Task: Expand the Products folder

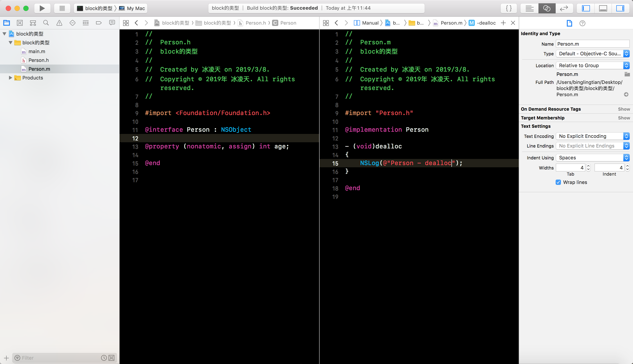Action: pyautogui.click(x=10, y=78)
